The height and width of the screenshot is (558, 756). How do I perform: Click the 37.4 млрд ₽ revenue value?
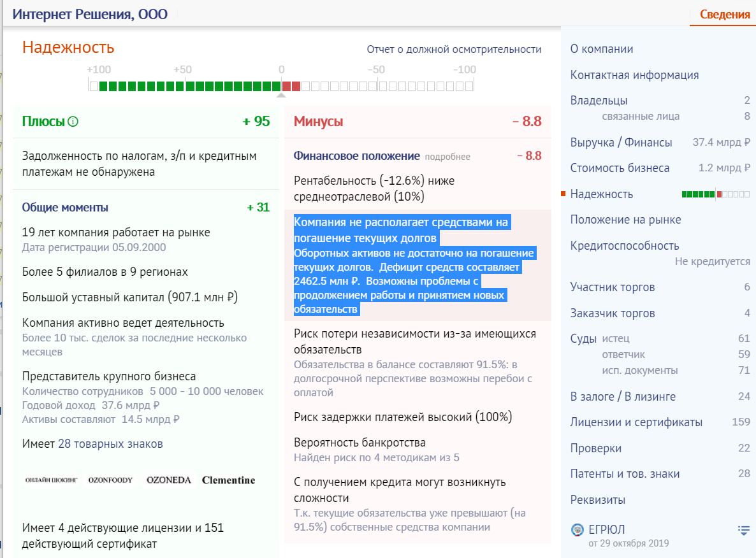click(x=722, y=143)
